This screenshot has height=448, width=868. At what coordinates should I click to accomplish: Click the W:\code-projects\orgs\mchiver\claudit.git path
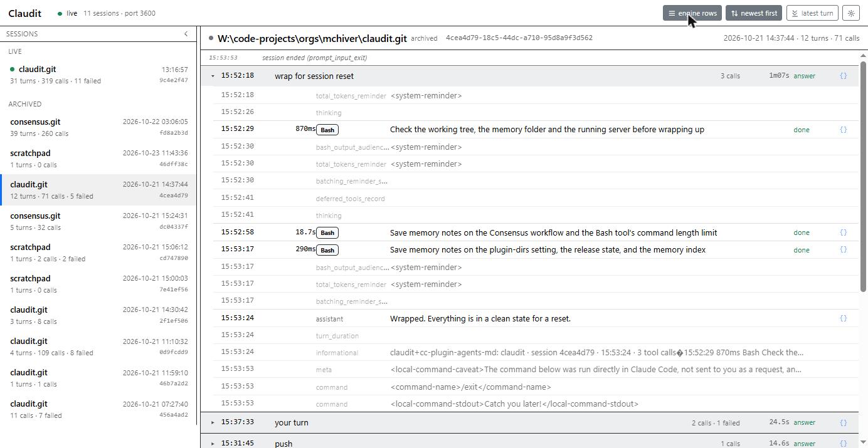point(312,38)
